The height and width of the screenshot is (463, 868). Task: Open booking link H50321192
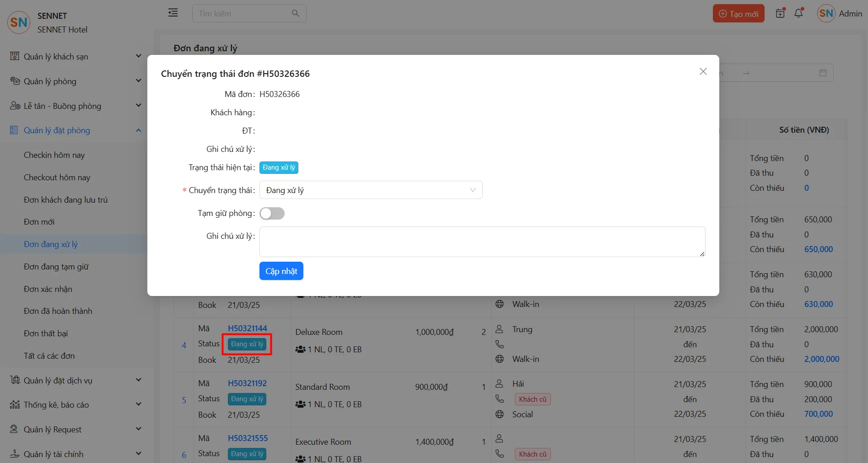[247, 383]
